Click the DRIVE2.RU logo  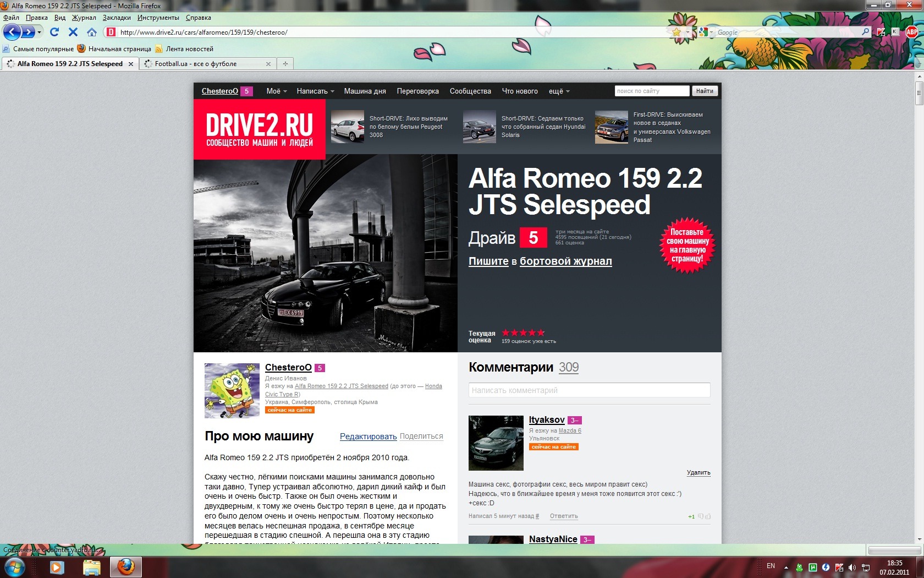[259, 129]
